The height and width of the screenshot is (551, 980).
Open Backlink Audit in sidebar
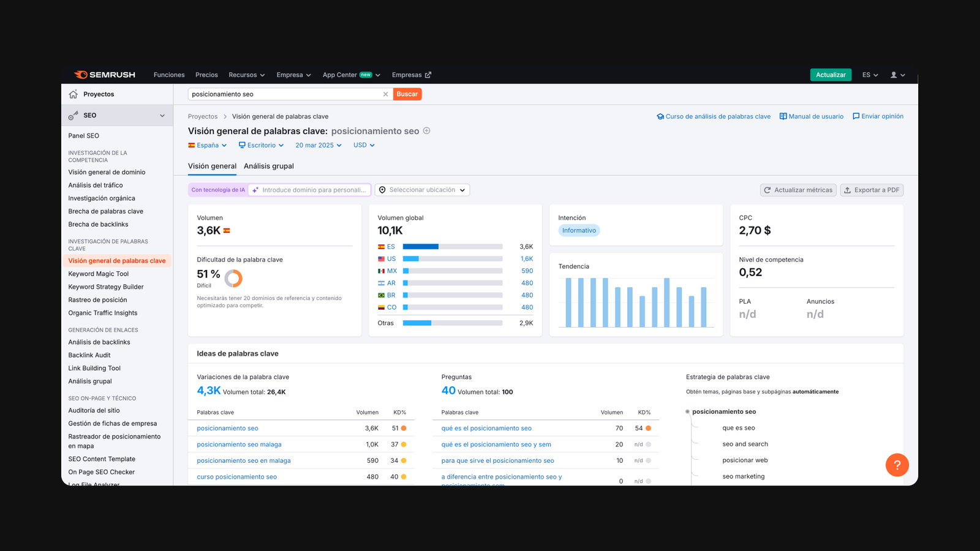coord(89,355)
